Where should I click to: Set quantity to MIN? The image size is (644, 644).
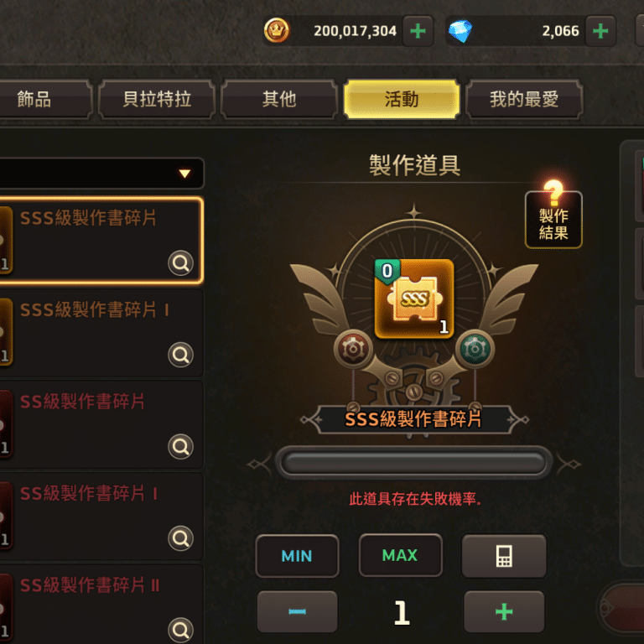point(297,556)
